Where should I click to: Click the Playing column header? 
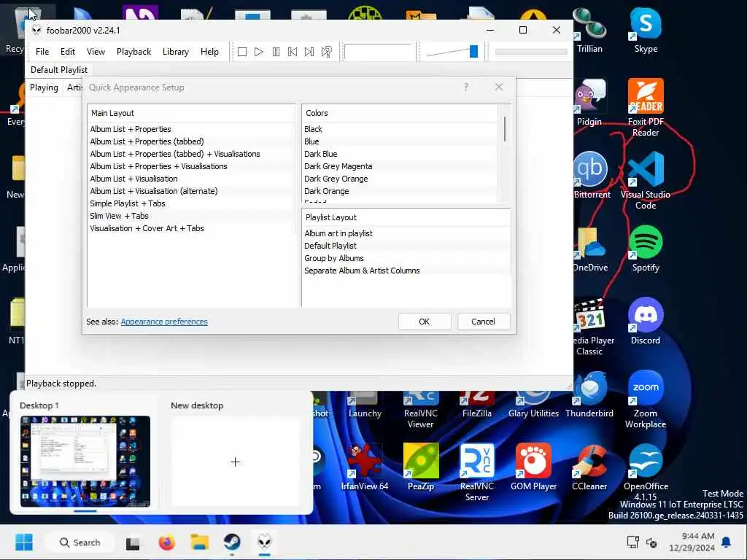[x=44, y=87]
